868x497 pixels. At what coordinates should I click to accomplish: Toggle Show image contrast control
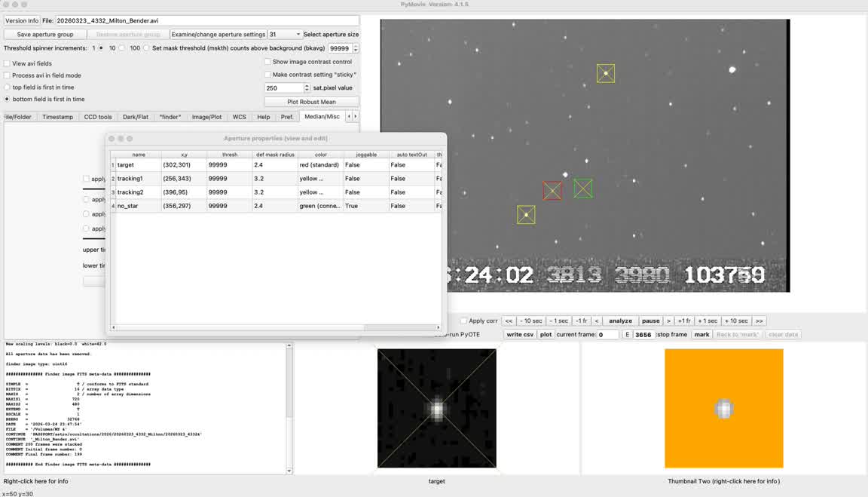267,62
